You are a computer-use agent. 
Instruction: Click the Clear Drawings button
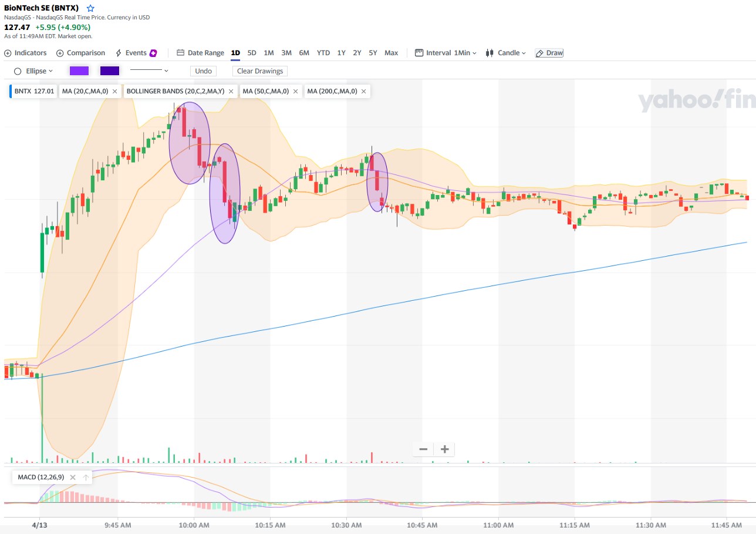pyautogui.click(x=260, y=71)
